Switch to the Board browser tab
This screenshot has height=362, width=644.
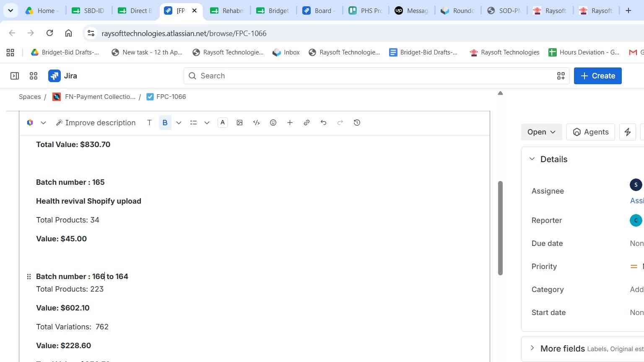click(319, 10)
